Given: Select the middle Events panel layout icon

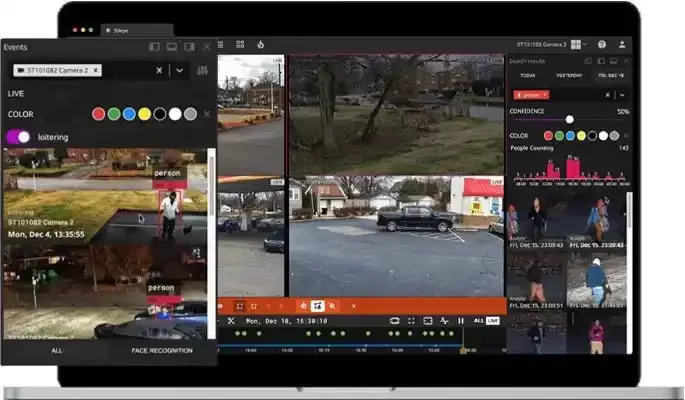Looking at the screenshot, I should [172, 47].
